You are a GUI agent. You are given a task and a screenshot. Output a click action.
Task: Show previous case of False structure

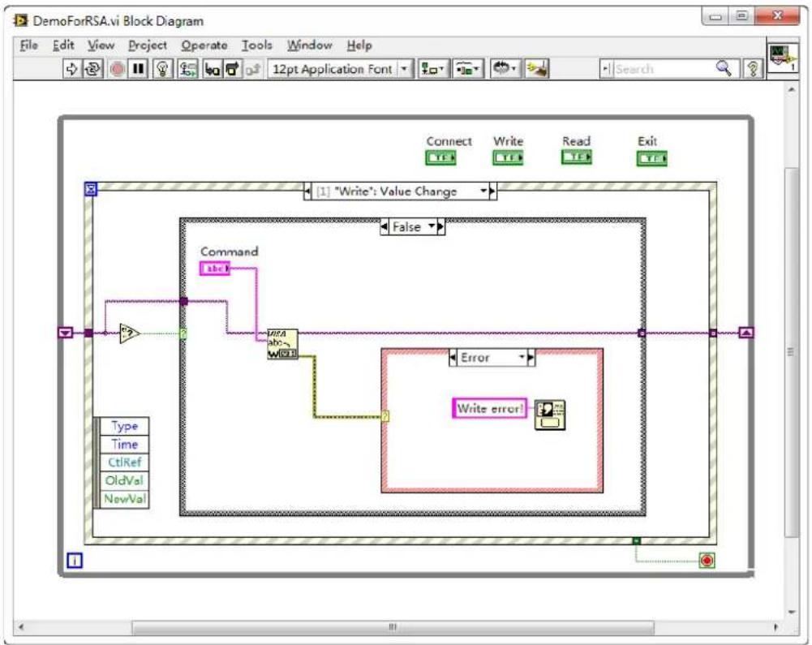point(385,226)
